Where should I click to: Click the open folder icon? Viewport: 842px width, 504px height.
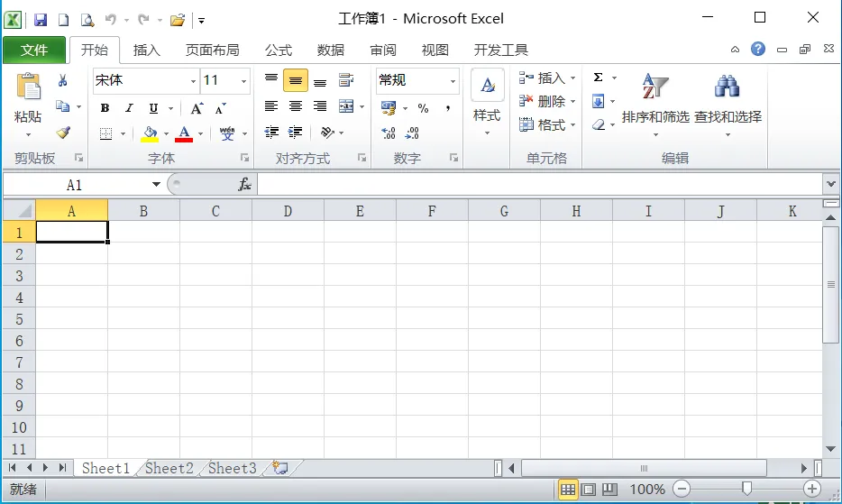click(x=178, y=20)
